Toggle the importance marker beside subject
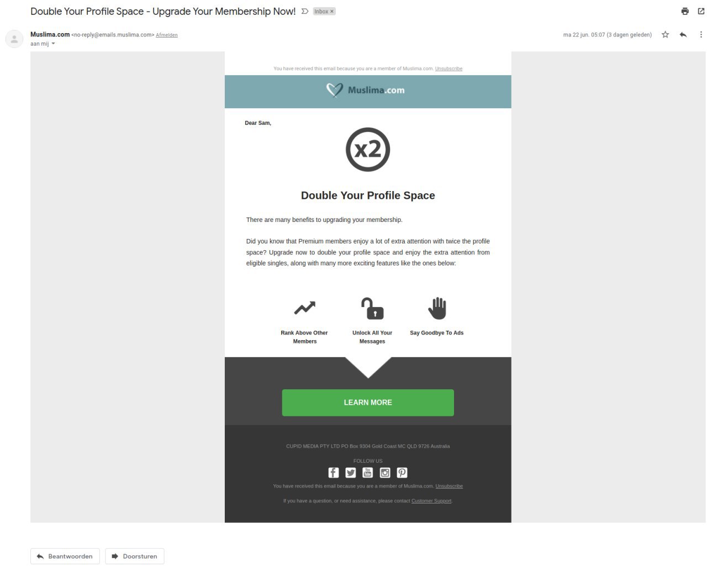The height and width of the screenshot is (588, 707). [305, 11]
